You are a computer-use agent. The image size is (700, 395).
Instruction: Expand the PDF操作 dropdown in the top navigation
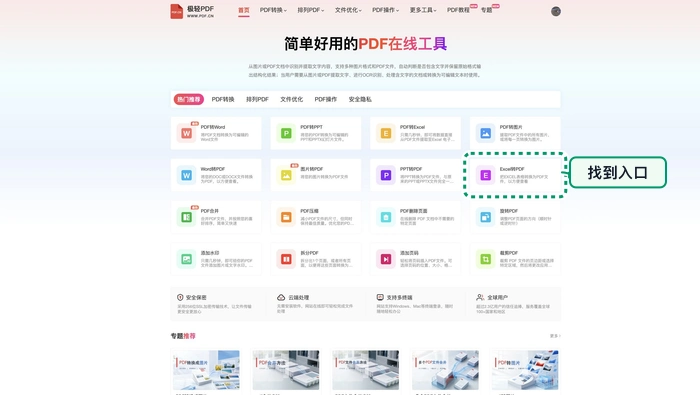click(x=386, y=10)
